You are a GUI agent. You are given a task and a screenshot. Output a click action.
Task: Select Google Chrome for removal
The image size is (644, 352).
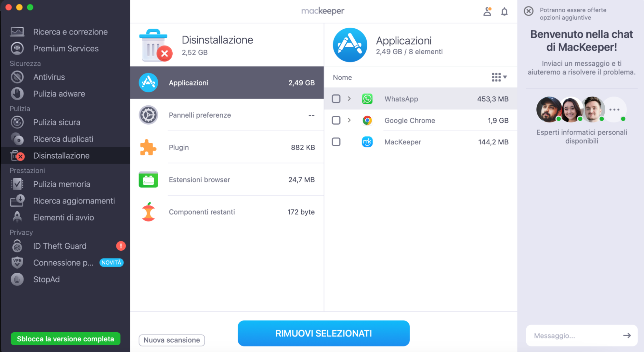coord(336,120)
